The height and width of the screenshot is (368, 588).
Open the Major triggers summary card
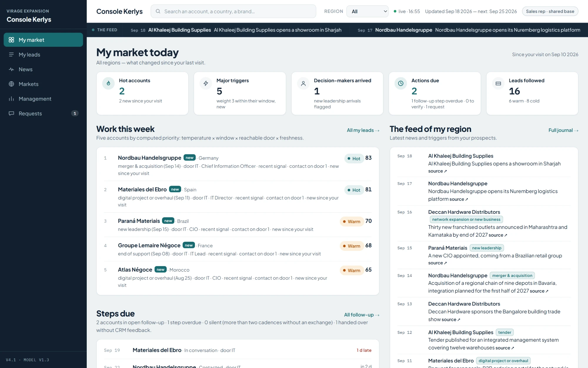click(240, 93)
